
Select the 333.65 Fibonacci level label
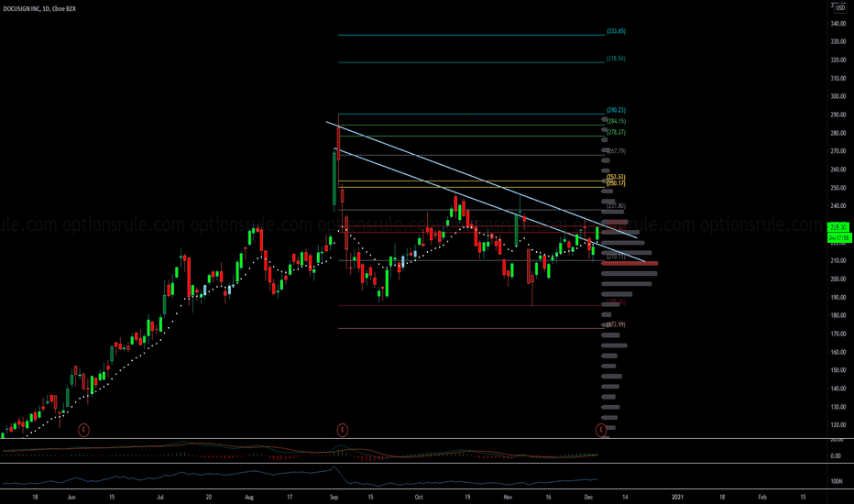pyautogui.click(x=616, y=31)
